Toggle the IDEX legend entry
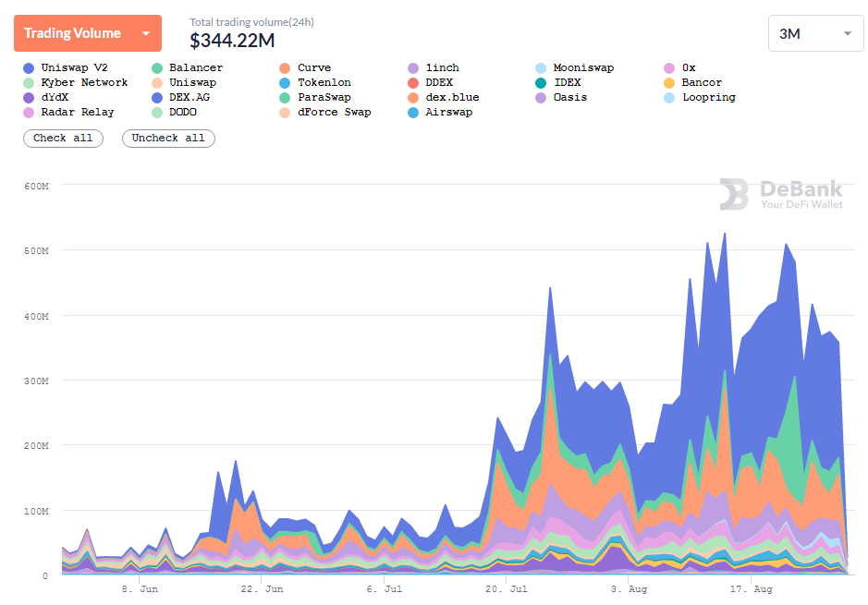Image resolution: width=868 pixels, height=605 pixels. [558, 83]
